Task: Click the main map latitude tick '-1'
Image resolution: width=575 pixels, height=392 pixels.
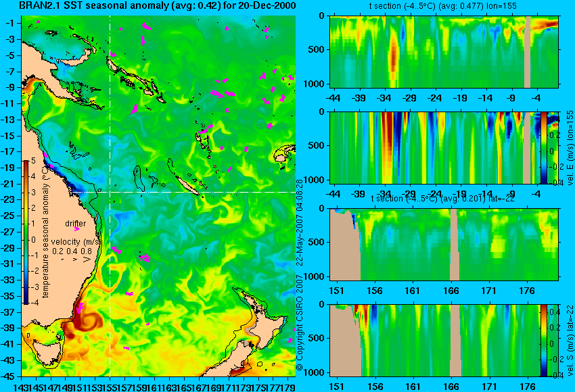Action: click(10, 23)
